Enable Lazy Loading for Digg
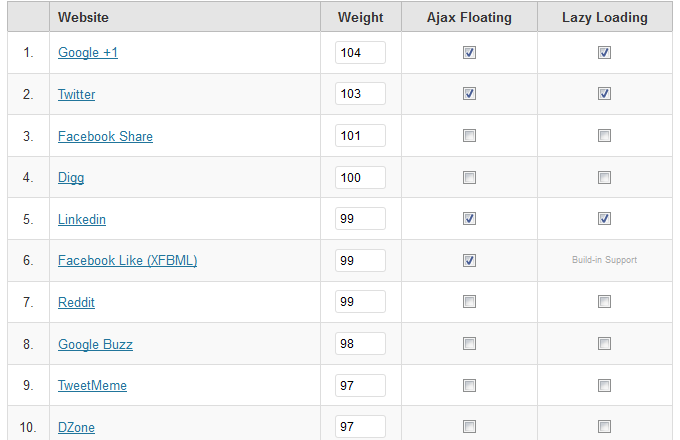Screen dimensions: 680x440 (605, 177)
